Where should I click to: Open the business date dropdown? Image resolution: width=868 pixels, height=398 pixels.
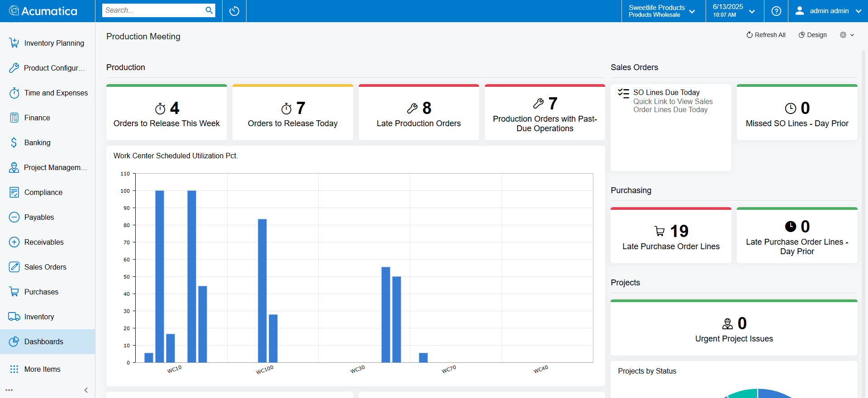pos(734,11)
